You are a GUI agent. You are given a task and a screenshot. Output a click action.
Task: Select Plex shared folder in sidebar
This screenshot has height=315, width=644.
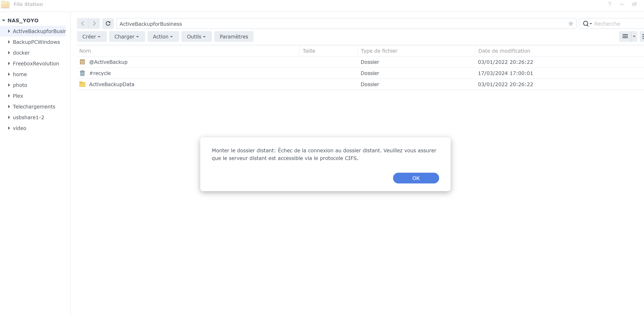click(18, 96)
